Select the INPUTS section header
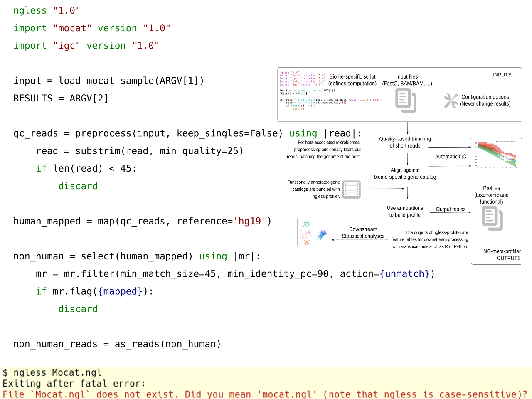 (502, 75)
